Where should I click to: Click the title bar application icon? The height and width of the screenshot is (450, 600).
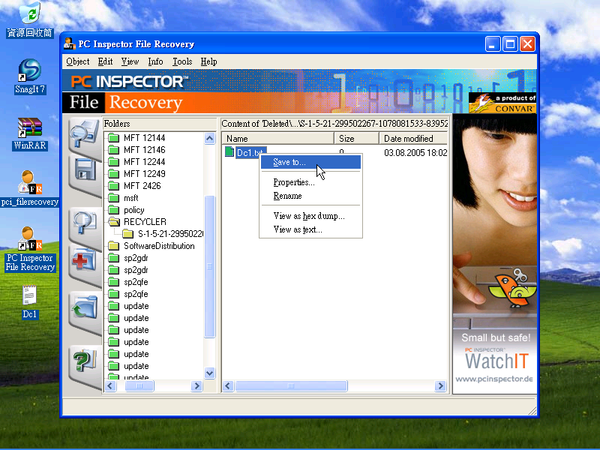tap(69, 44)
